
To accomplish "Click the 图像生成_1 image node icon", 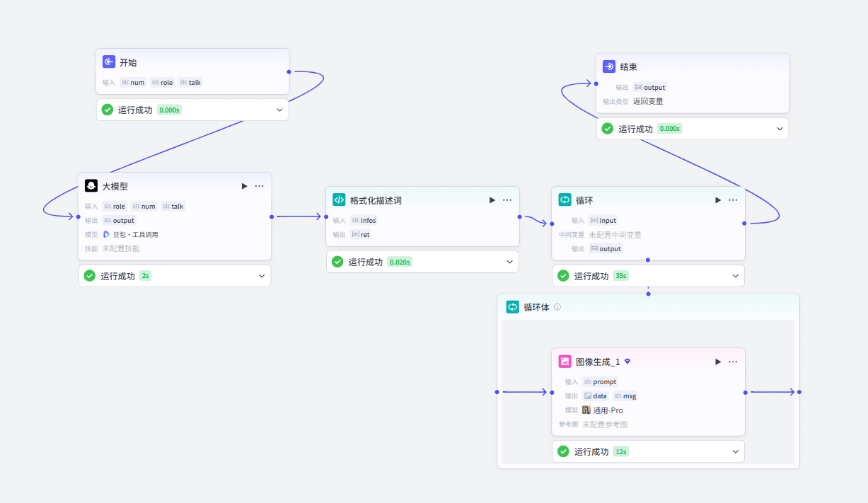I will 565,362.
